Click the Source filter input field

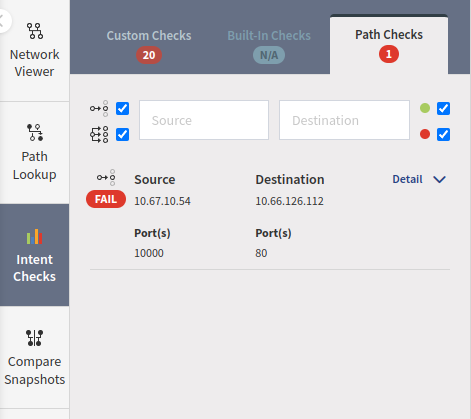[204, 120]
